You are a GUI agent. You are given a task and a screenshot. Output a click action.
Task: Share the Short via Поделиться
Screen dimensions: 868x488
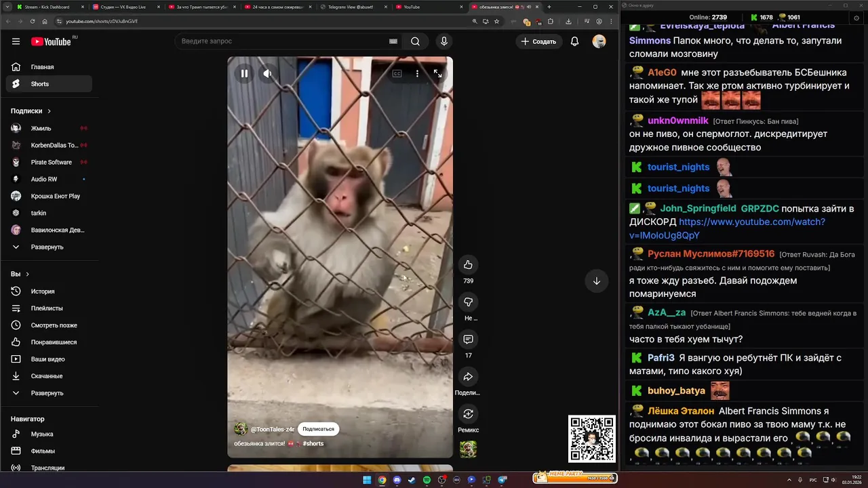coord(468,376)
